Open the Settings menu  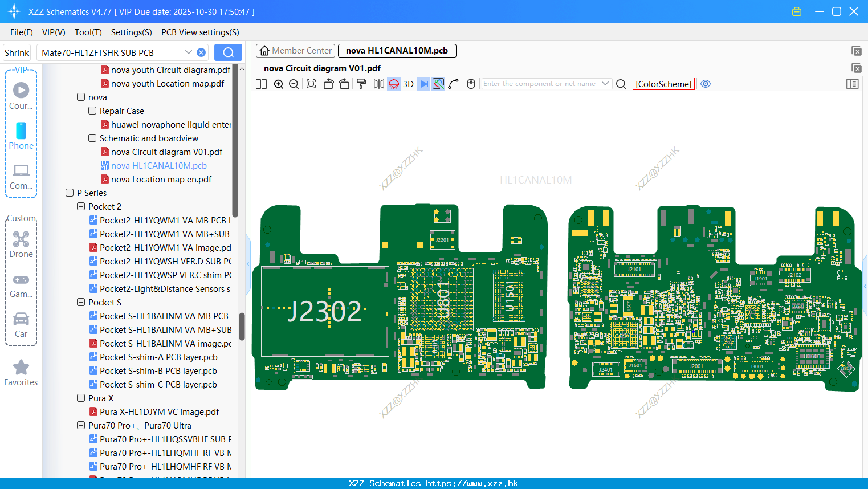click(x=132, y=32)
